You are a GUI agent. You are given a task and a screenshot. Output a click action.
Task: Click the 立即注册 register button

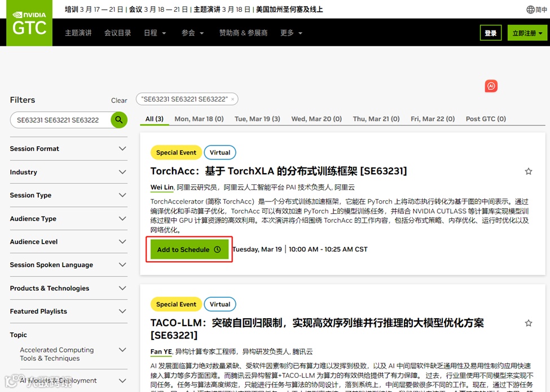pos(527,33)
